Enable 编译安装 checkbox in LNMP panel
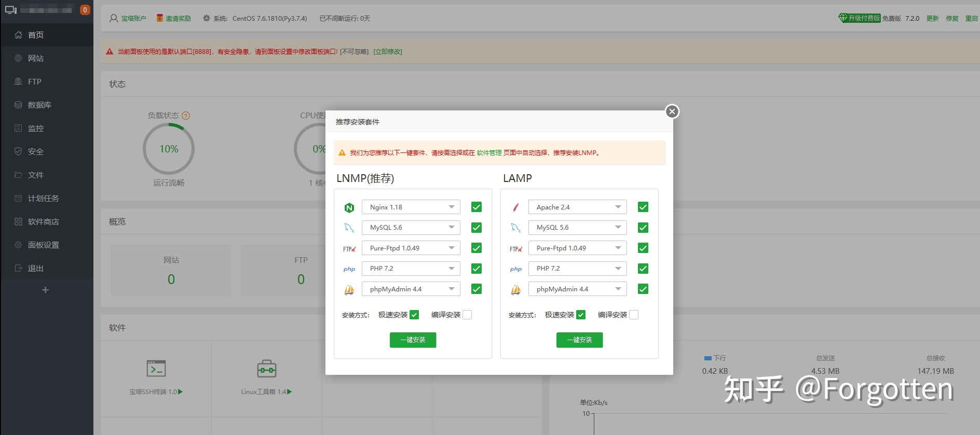 pyautogui.click(x=467, y=315)
